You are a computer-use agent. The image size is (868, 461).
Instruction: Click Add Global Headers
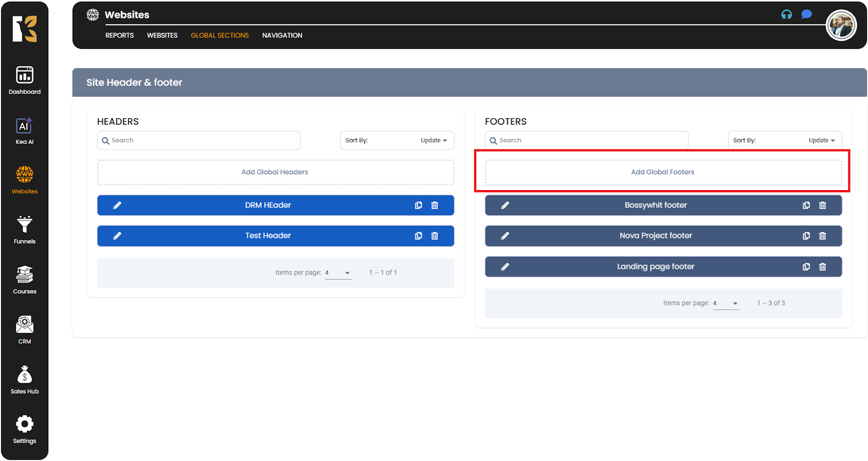275,172
